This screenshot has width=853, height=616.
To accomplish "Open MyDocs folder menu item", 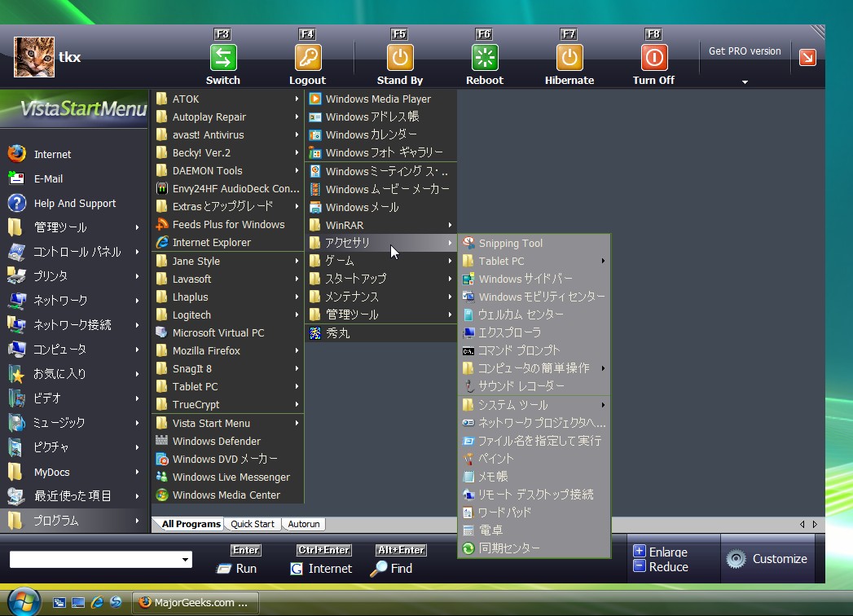I will pyautogui.click(x=74, y=472).
